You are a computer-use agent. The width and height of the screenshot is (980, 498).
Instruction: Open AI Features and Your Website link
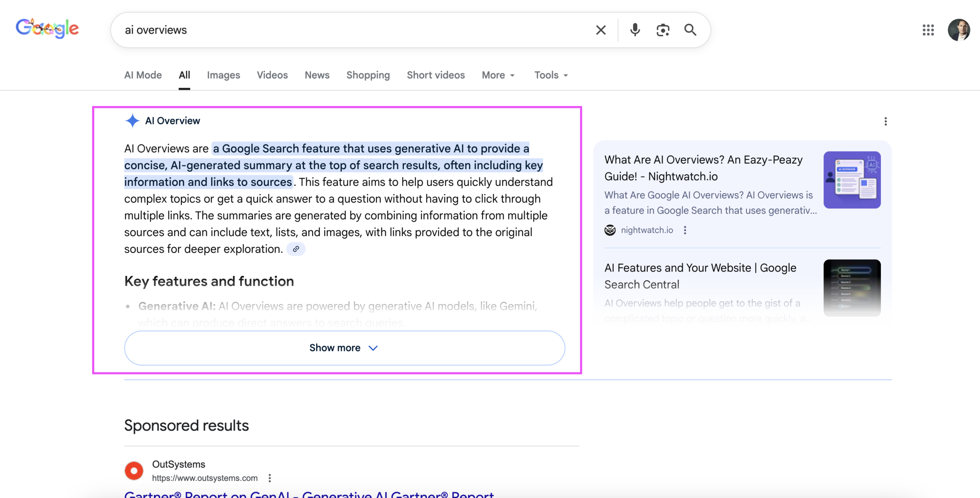[x=700, y=276]
